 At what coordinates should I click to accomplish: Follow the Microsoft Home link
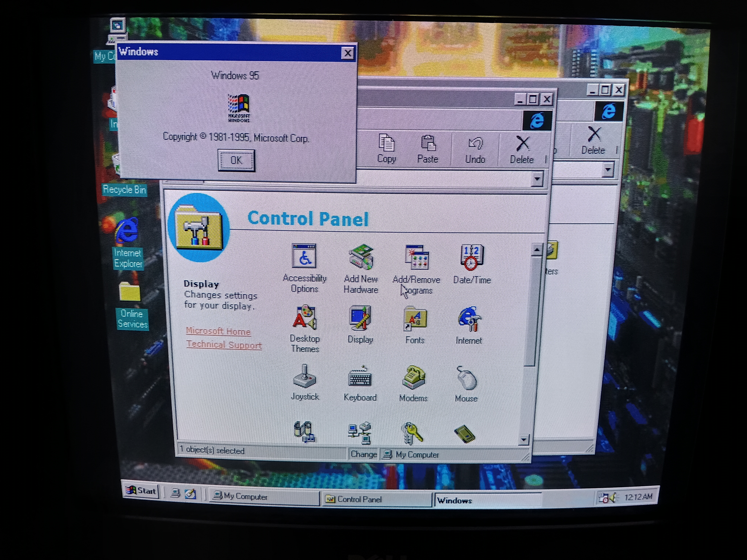point(218,331)
